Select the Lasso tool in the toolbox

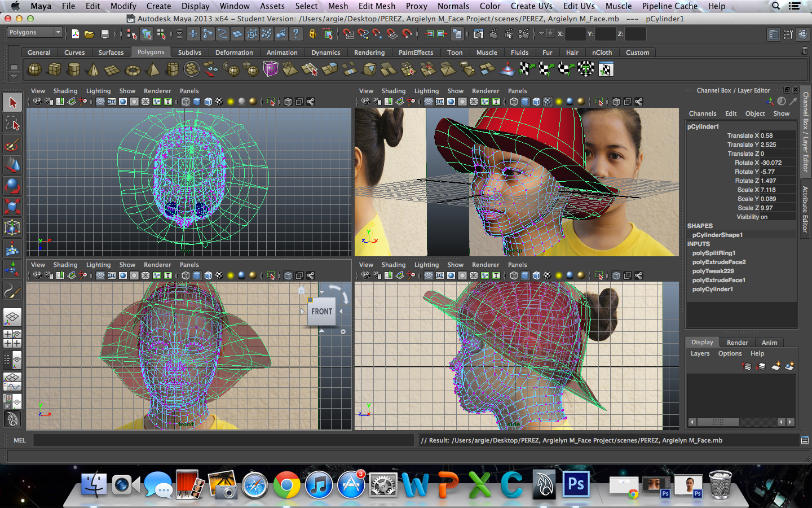tap(12, 124)
